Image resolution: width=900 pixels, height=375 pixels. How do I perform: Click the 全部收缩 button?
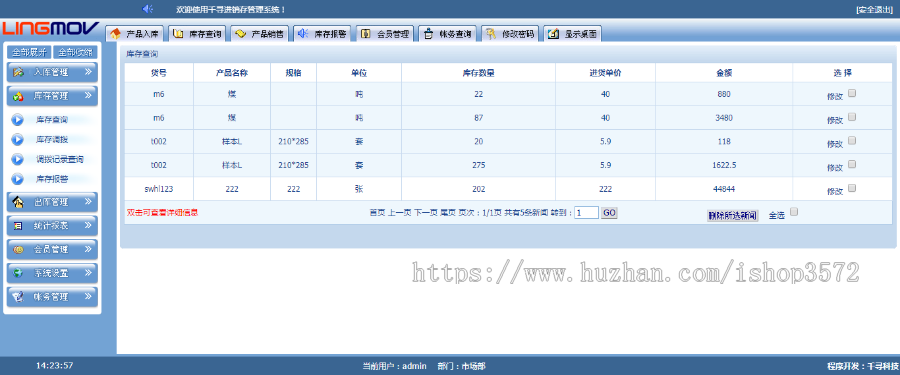(x=75, y=52)
